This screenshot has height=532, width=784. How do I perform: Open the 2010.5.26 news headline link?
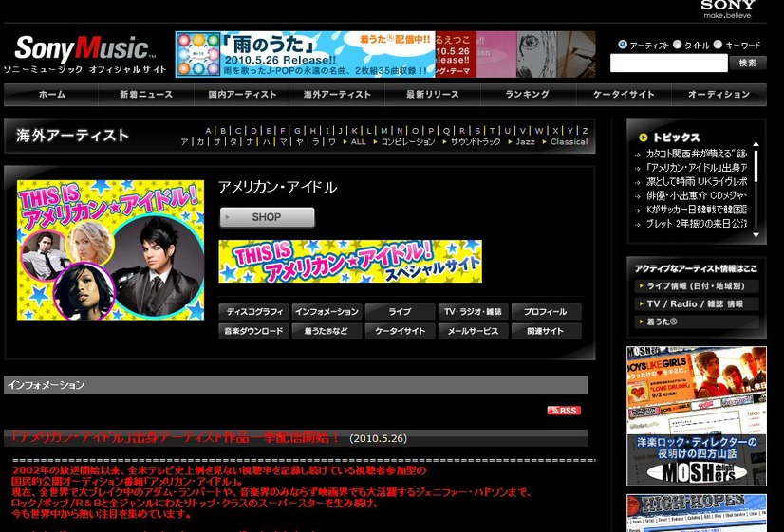(x=175, y=438)
